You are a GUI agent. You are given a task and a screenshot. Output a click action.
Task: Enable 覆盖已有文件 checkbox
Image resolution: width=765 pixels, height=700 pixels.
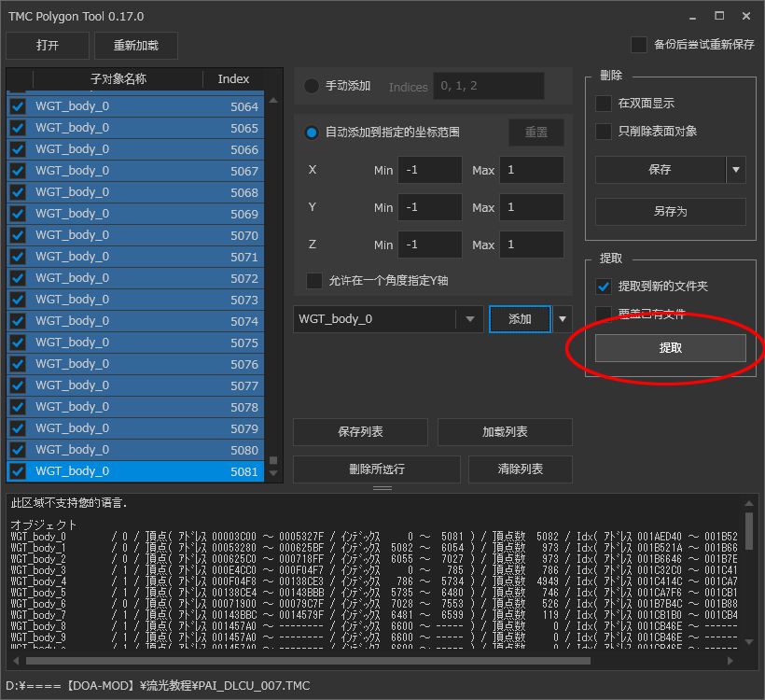point(604,314)
